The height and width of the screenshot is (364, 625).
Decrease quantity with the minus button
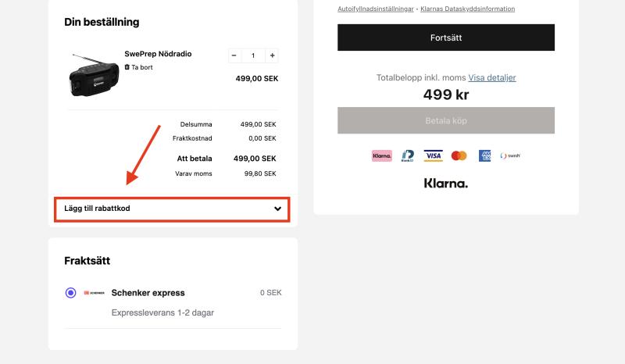click(234, 55)
